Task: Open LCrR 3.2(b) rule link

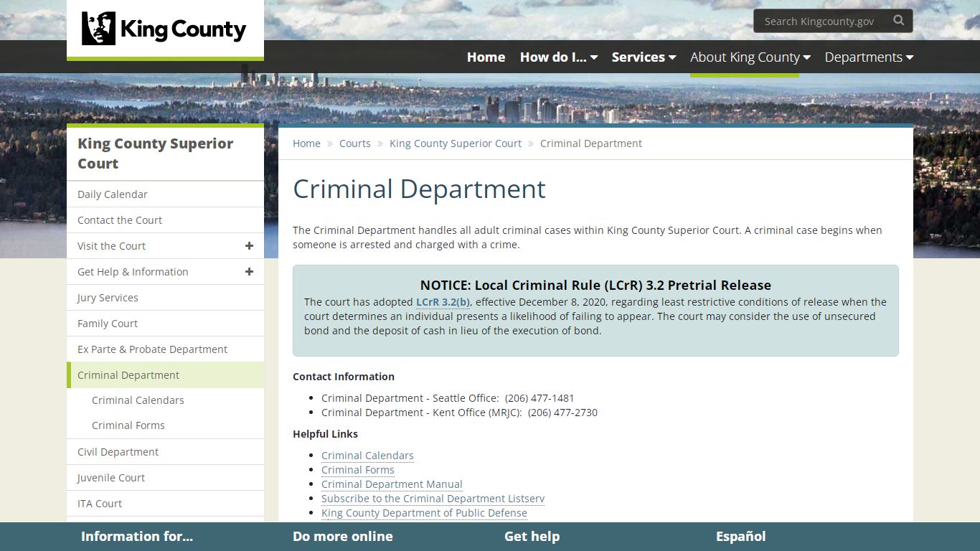Action: coord(443,302)
